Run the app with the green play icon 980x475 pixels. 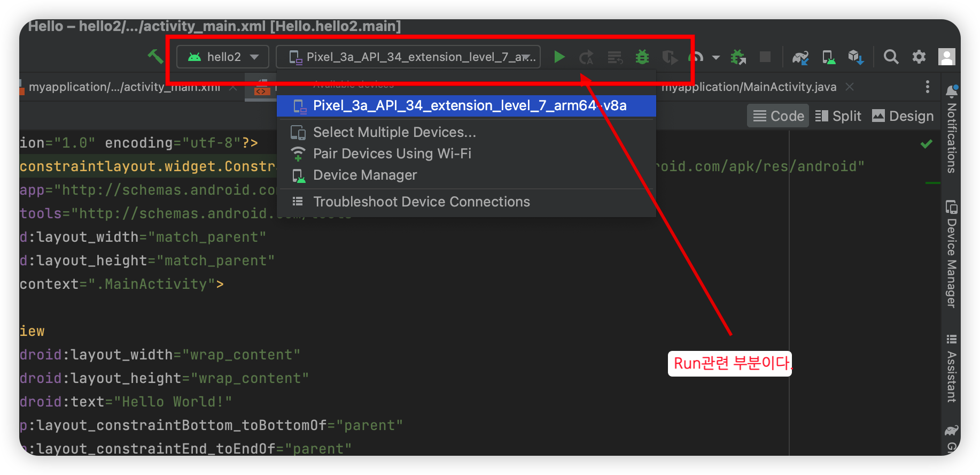pyautogui.click(x=559, y=57)
